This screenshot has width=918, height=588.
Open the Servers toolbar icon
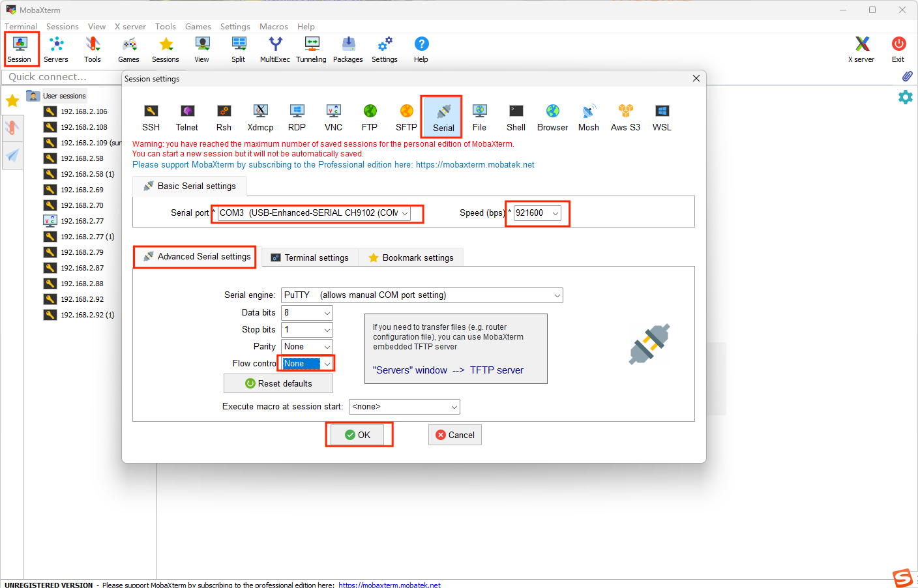point(56,50)
